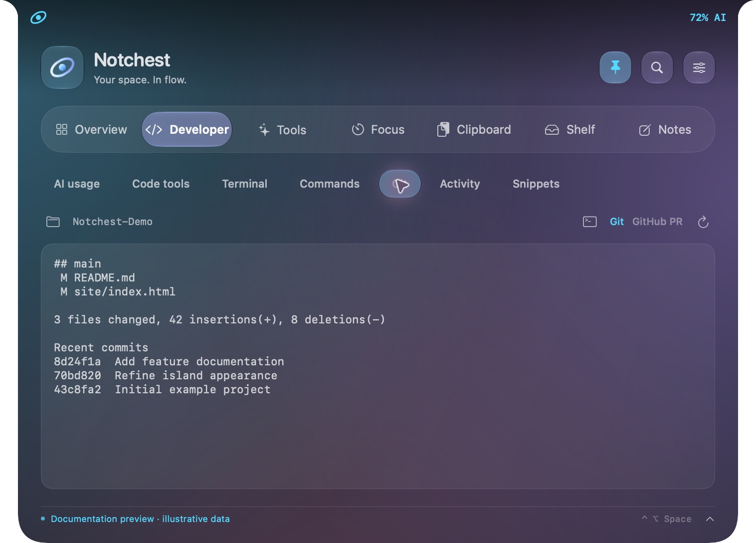
Task: Open Code tools section
Action: pyautogui.click(x=161, y=184)
